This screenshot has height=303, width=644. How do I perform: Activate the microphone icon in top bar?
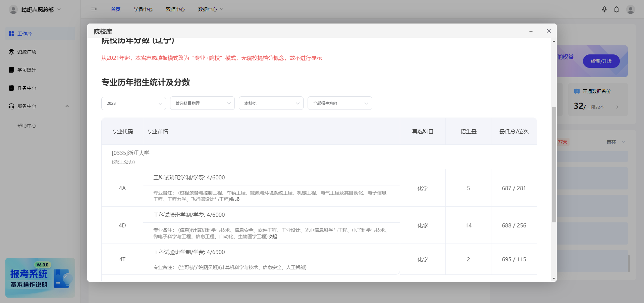tap(605, 9)
